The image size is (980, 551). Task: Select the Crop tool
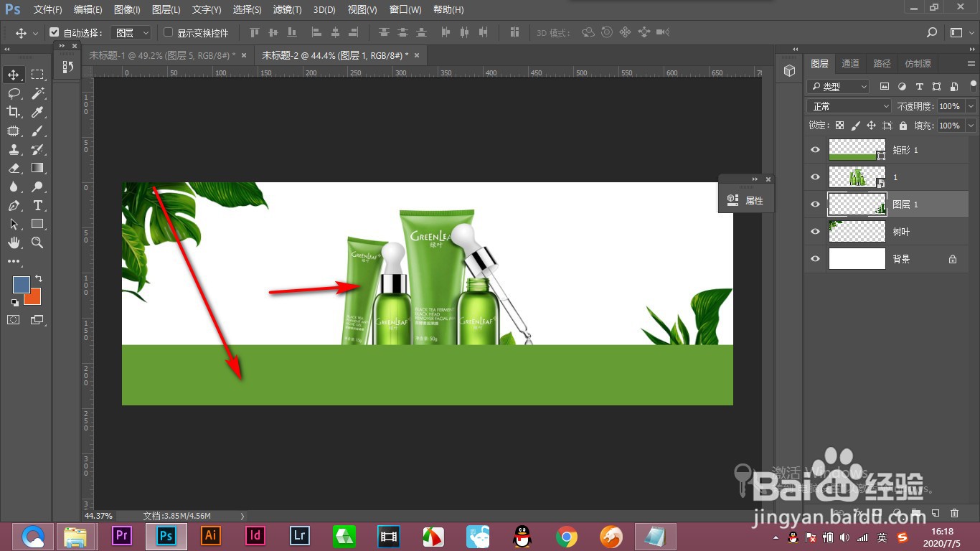(x=14, y=112)
